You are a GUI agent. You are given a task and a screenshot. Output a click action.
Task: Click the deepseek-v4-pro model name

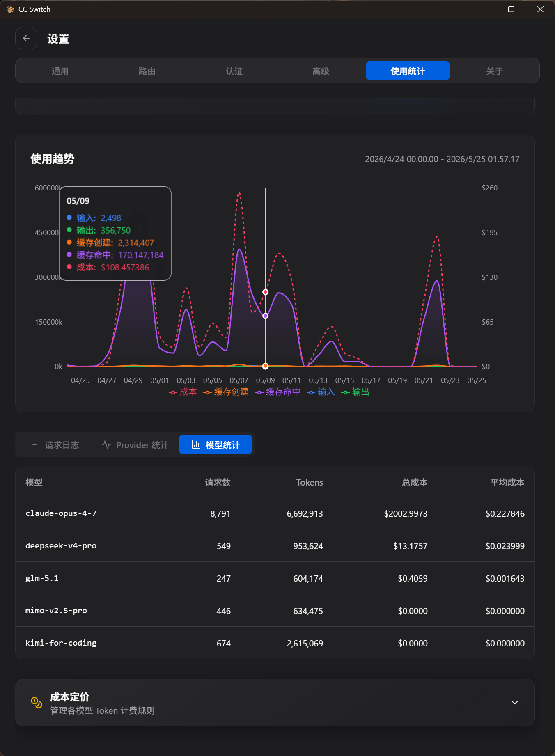[61, 545]
